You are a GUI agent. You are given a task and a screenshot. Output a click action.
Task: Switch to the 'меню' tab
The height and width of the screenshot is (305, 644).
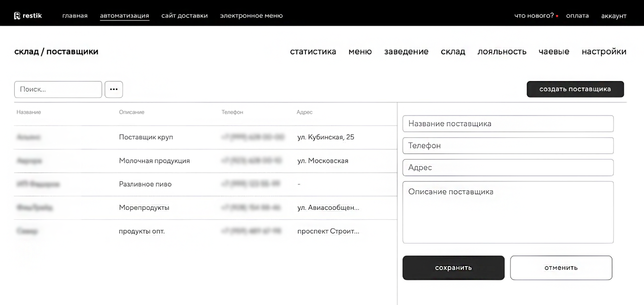point(360,52)
